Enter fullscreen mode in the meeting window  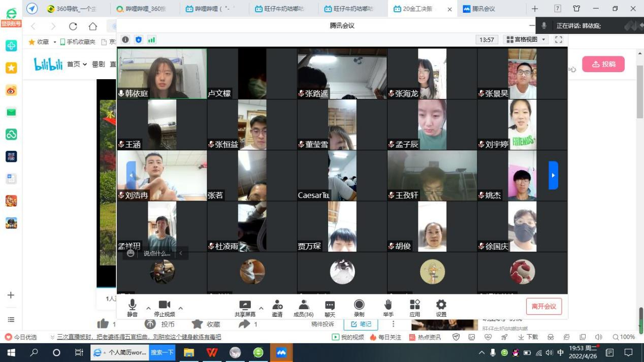coord(559,40)
